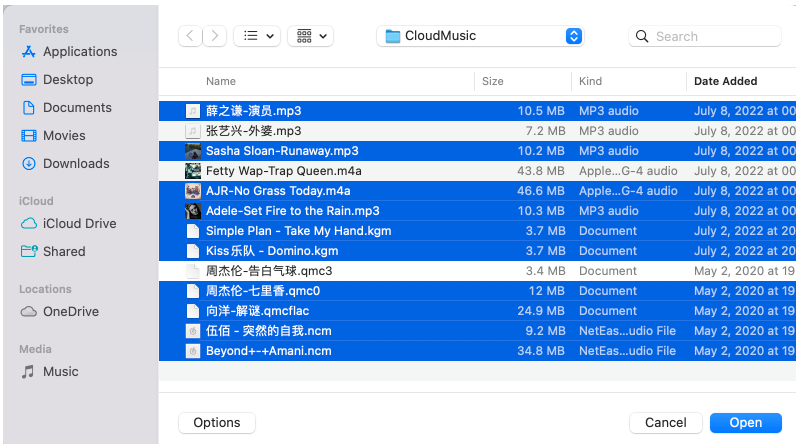Click the Kiss乐队 - Domino.kgm document icon
The image size is (796, 444).
193,251
